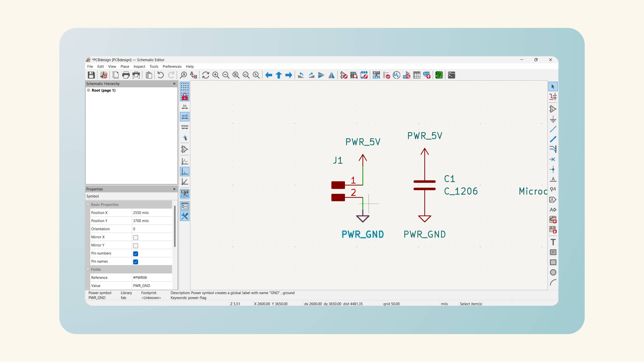Open Find tool icon
644x362 pixels.
[184, 75]
